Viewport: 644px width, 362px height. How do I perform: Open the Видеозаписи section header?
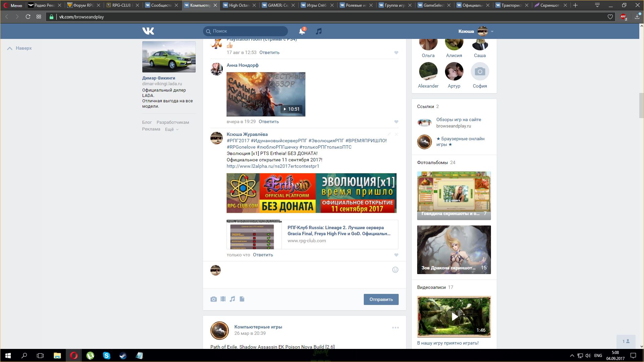431,288
